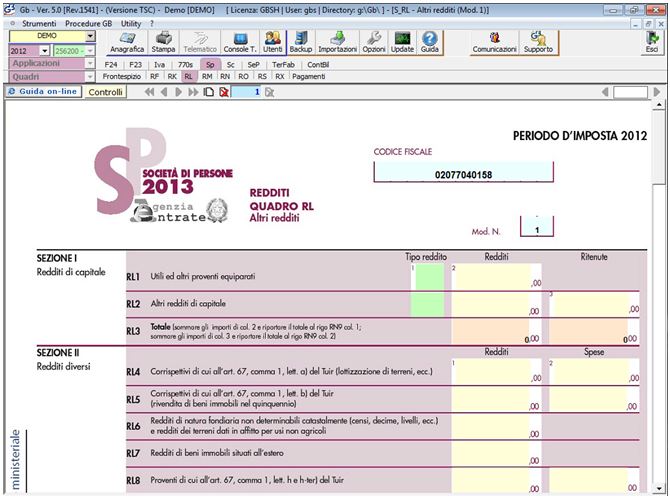Viewport: 670px width, 498px height.
Task: Switch to the 770s application tab
Action: pyautogui.click(x=185, y=65)
